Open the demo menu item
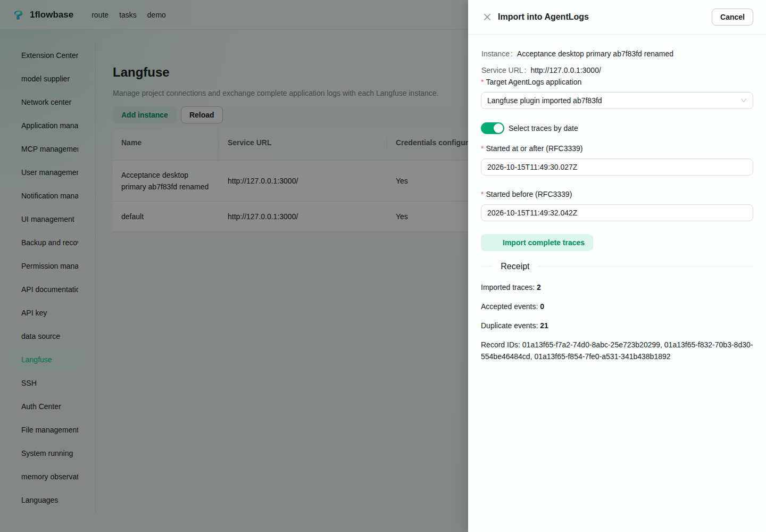 click(x=156, y=15)
